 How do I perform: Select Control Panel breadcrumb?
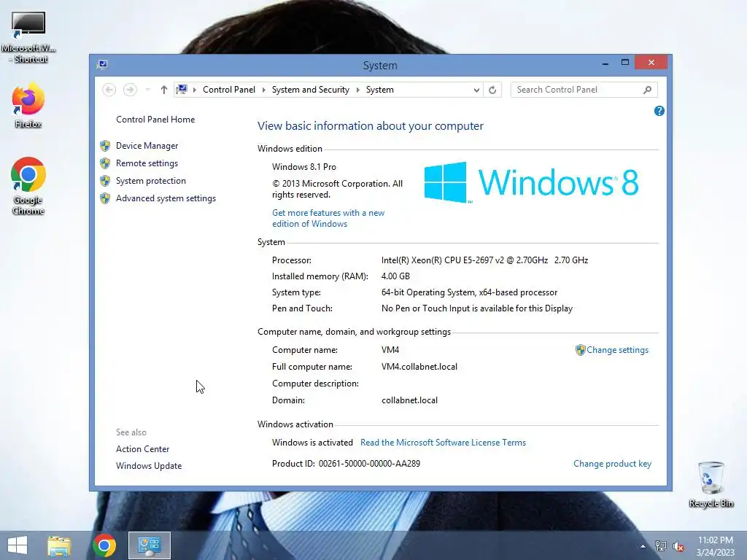click(228, 90)
